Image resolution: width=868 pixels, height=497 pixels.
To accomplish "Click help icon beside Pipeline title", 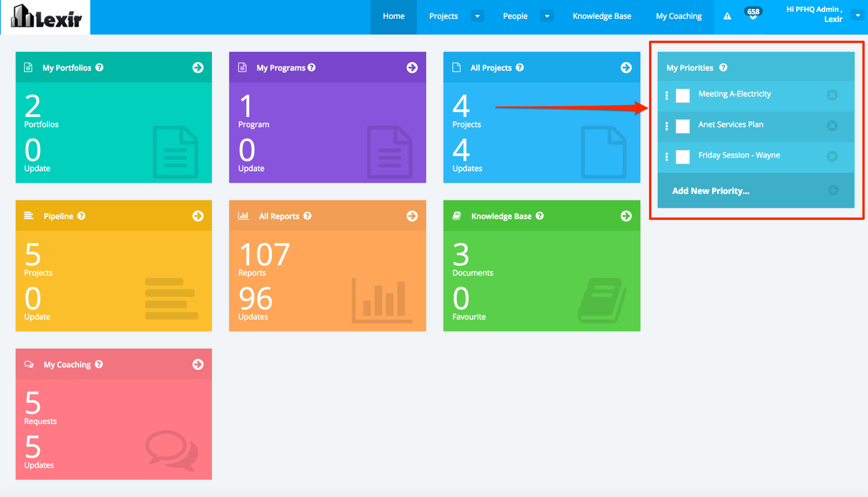I will [x=81, y=216].
